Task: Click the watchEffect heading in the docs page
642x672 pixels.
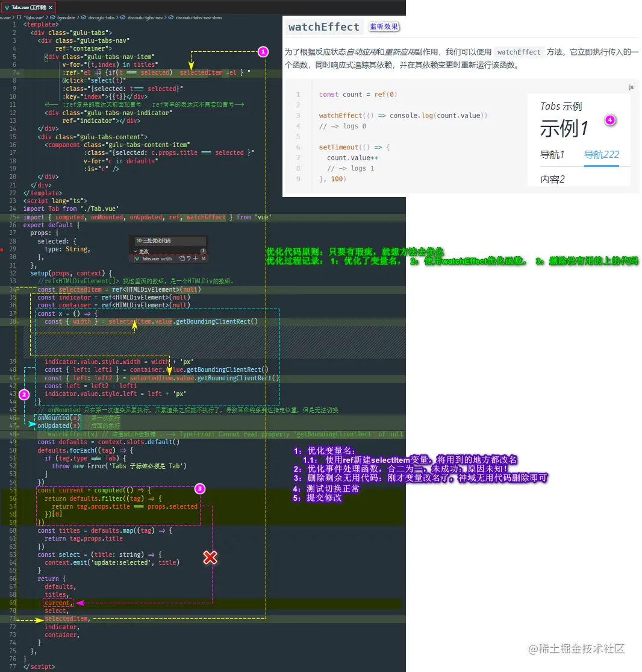Action: coord(324,27)
